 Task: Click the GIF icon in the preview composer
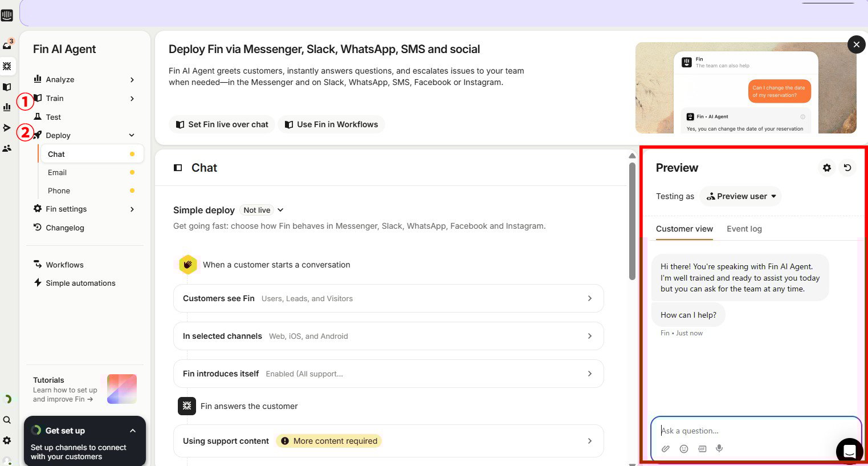(702, 449)
